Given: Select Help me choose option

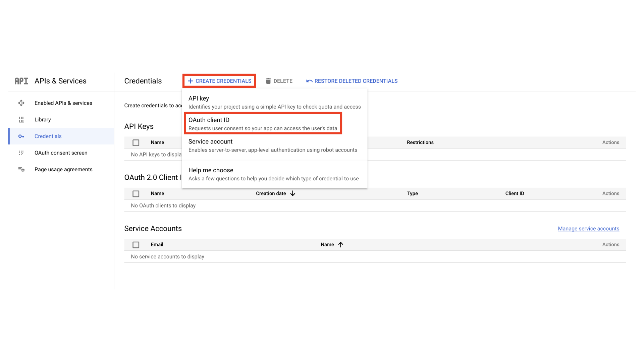Looking at the screenshot, I should [274, 174].
